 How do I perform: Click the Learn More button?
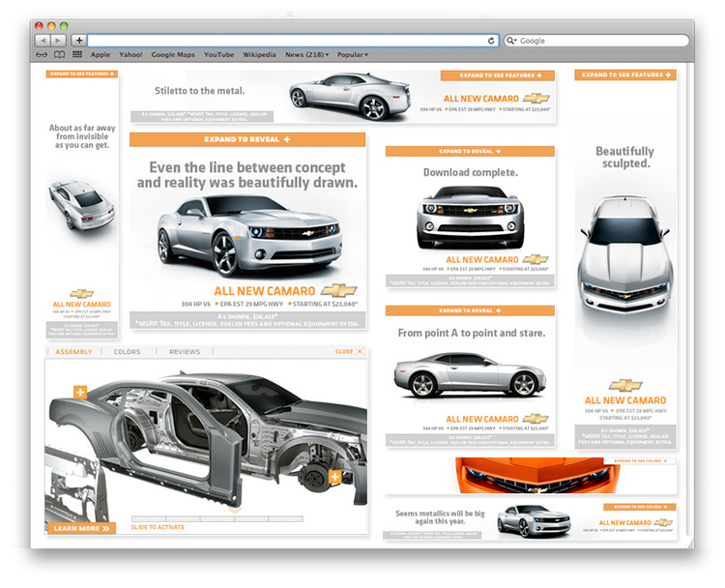point(81,528)
